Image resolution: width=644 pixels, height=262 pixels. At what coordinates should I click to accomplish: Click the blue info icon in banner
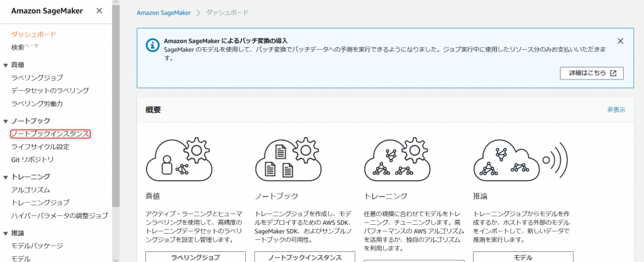pyautogui.click(x=152, y=45)
